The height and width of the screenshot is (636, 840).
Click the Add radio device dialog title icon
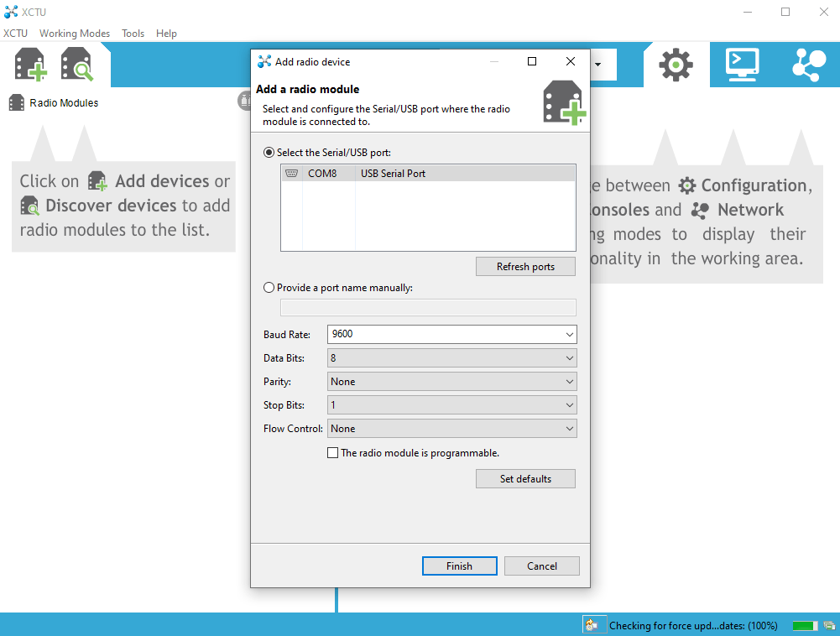tap(264, 61)
